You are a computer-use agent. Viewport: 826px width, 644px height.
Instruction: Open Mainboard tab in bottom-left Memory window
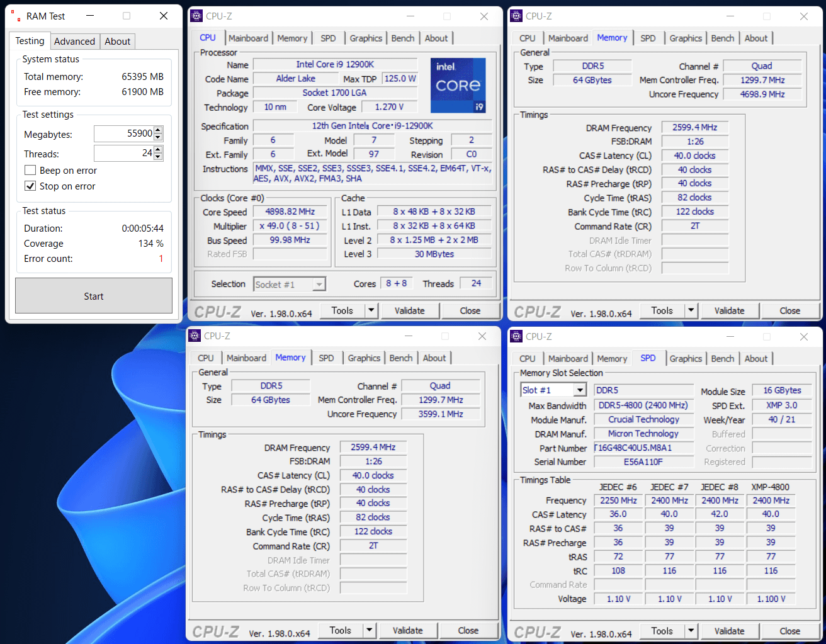[246, 358]
